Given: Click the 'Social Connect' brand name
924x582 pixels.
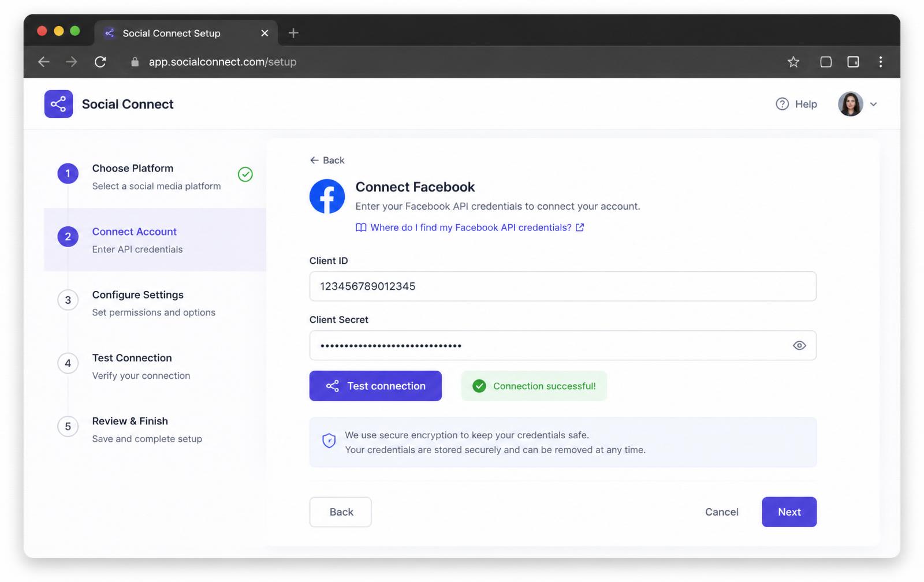Looking at the screenshot, I should (128, 104).
